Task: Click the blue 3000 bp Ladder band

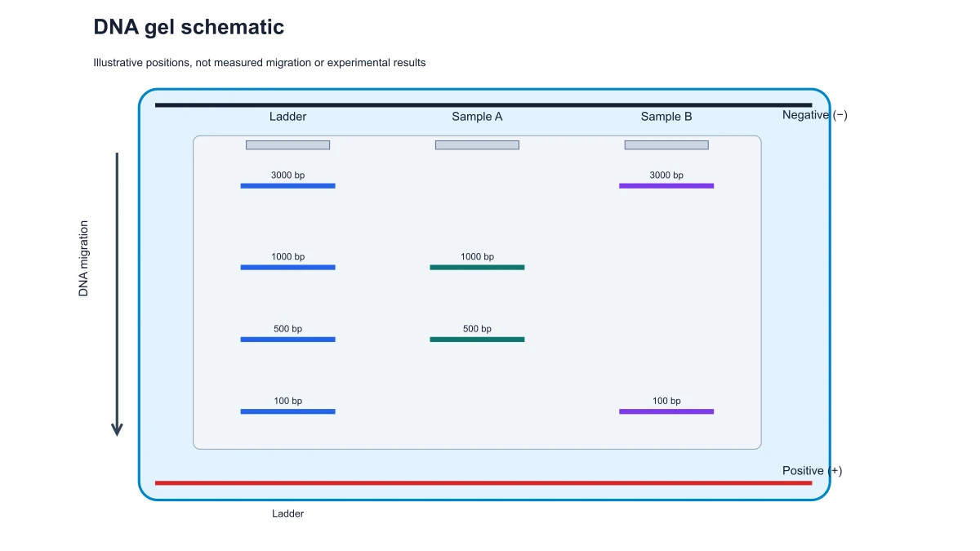Action: coord(287,186)
